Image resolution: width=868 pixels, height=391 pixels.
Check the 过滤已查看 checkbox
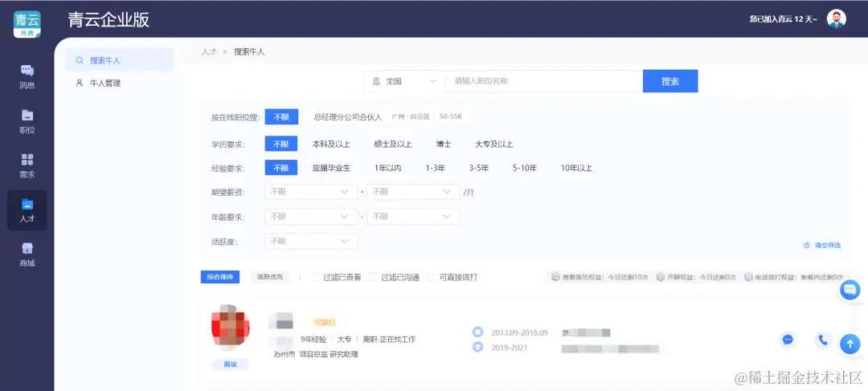[315, 277]
